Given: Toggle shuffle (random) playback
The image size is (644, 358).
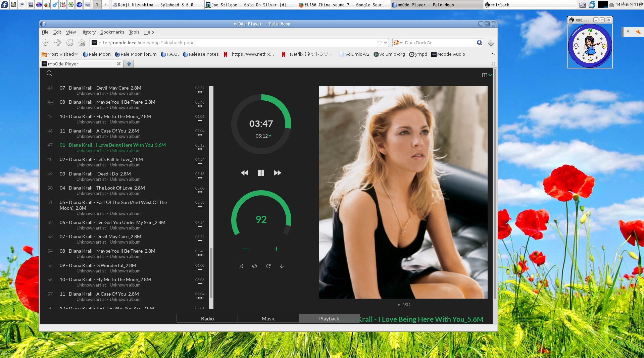Looking at the screenshot, I should point(241,266).
